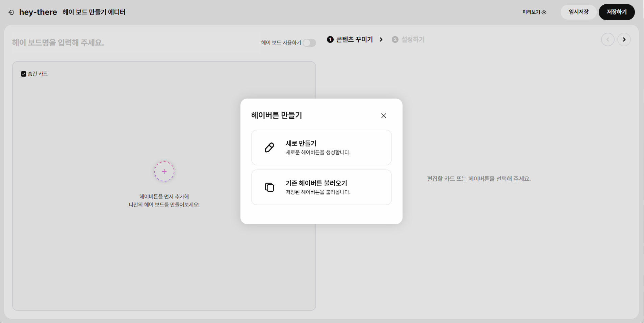Click the step 1 number badge
This screenshot has width=644, height=323.
[x=330, y=39]
